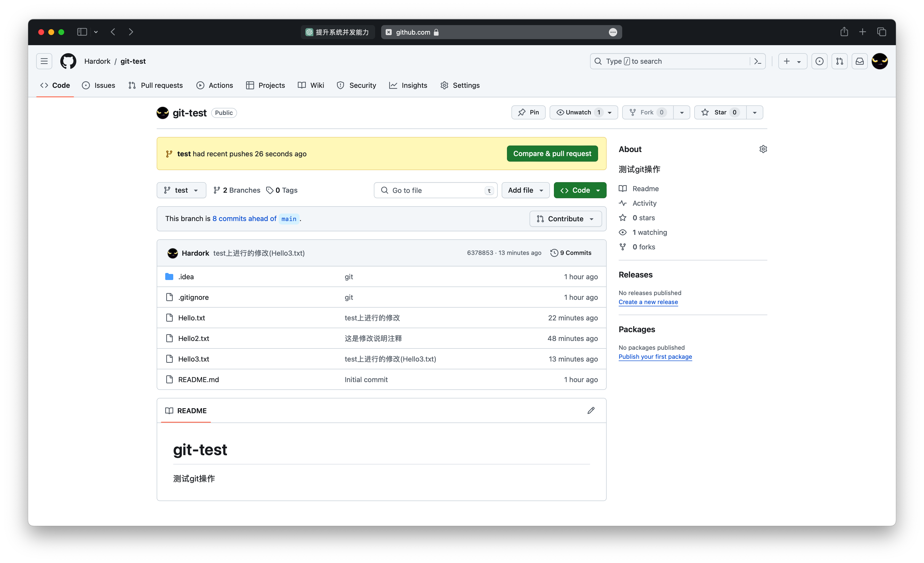The width and height of the screenshot is (924, 563).
Task: Open the Projects tab
Action: 265,85
